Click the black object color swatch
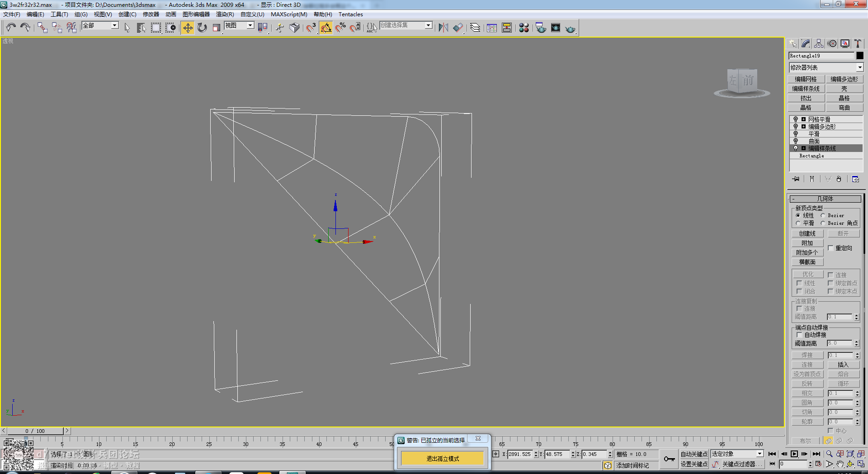The image size is (868, 474). [860, 56]
